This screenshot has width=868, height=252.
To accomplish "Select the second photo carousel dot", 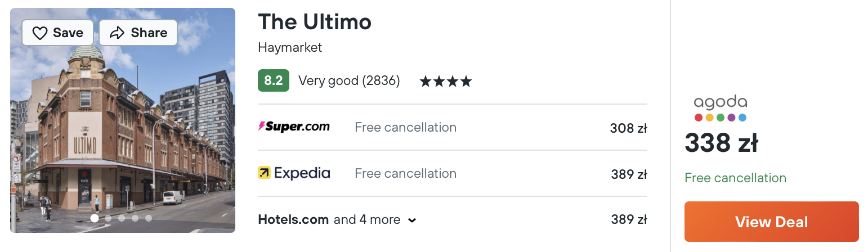I will tap(108, 218).
